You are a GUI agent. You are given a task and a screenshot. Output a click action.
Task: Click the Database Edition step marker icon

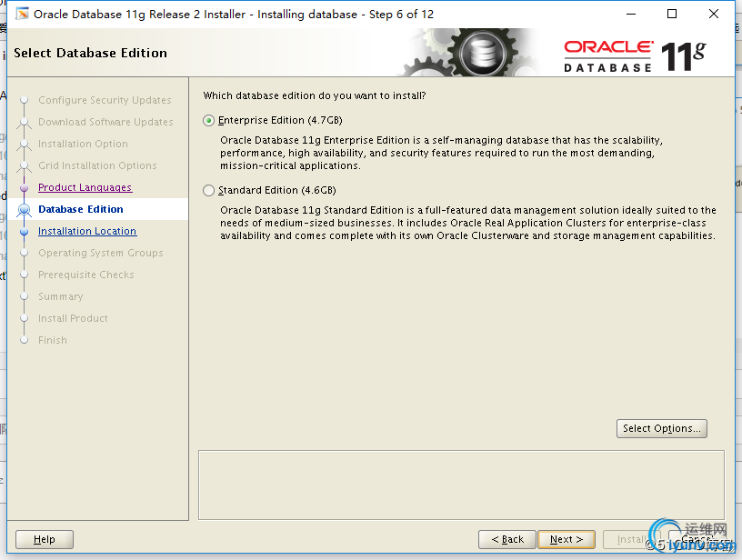25,209
